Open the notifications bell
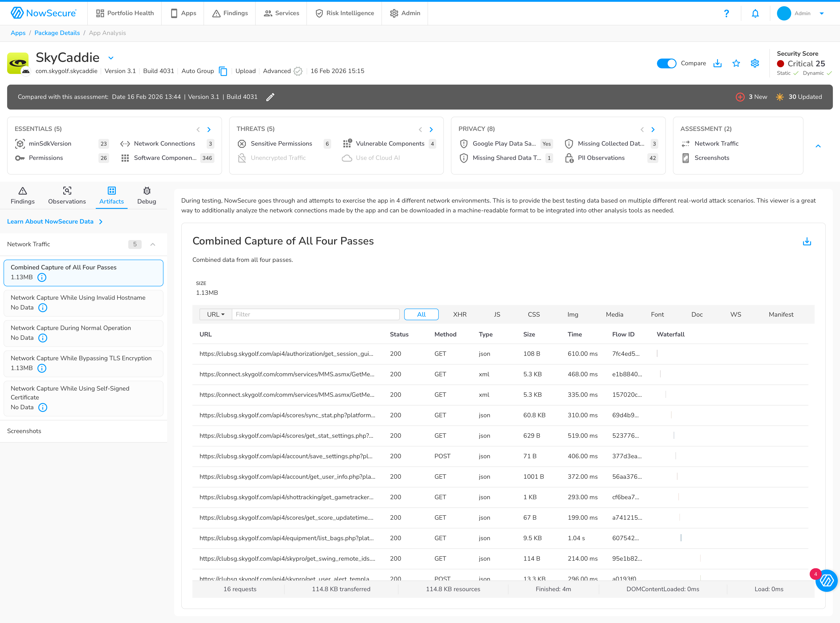The width and height of the screenshot is (840, 623). [x=755, y=13]
